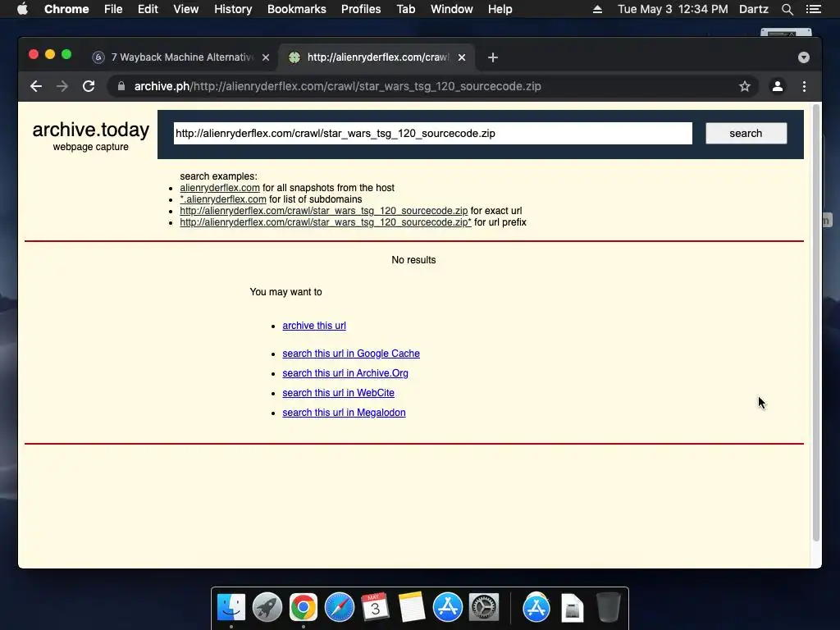Open the Profiles menu

(361, 9)
